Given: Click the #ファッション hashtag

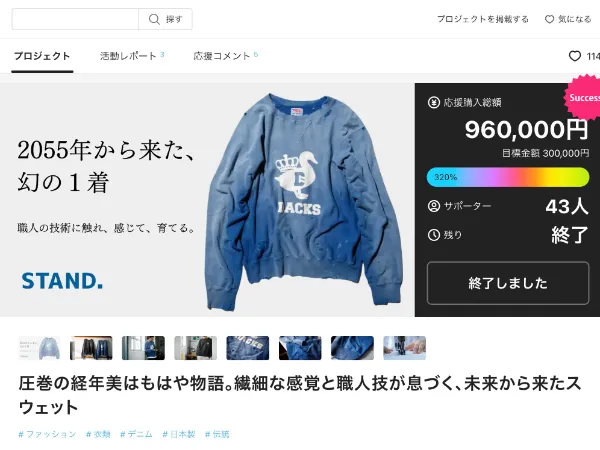Looking at the screenshot, I should pyautogui.click(x=47, y=434).
